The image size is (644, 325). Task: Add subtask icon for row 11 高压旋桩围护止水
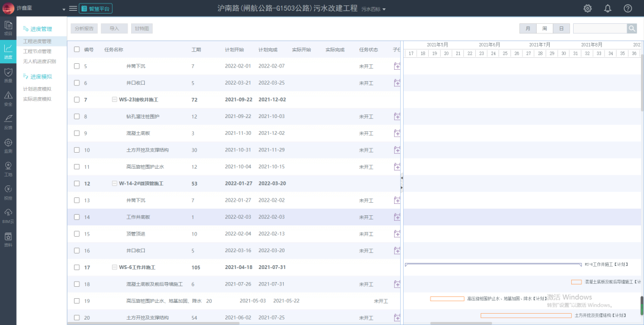coord(397,167)
